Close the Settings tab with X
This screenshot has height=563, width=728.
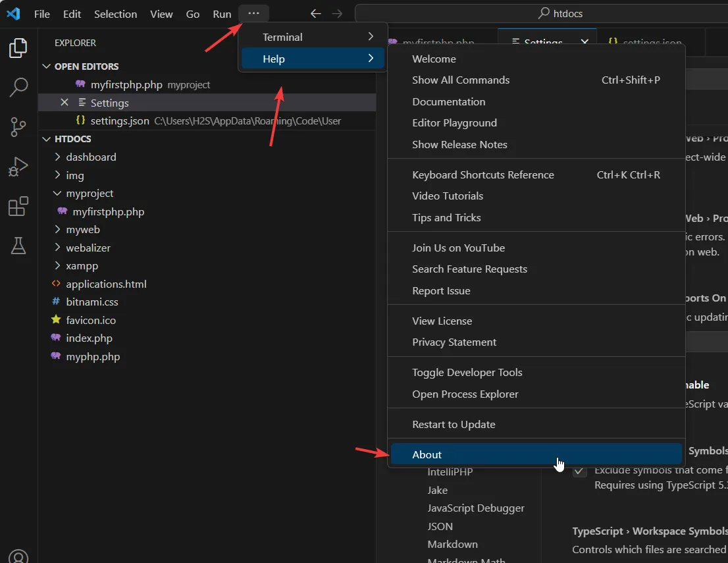pos(585,41)
